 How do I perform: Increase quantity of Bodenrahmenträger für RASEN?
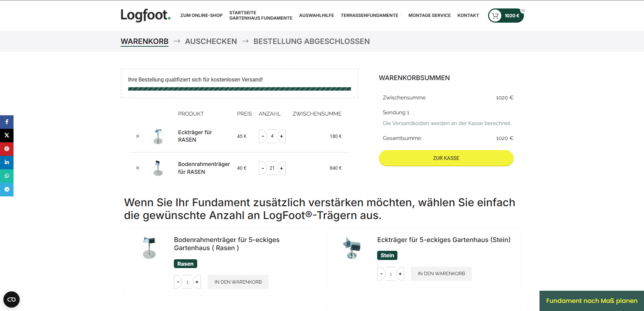coord(281,168)
